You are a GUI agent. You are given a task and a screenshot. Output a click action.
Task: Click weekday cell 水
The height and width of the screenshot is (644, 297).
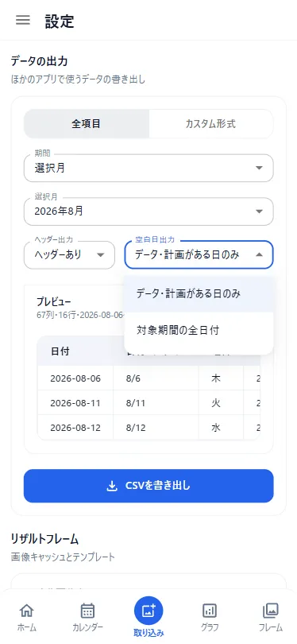click(x=221, y=428)
